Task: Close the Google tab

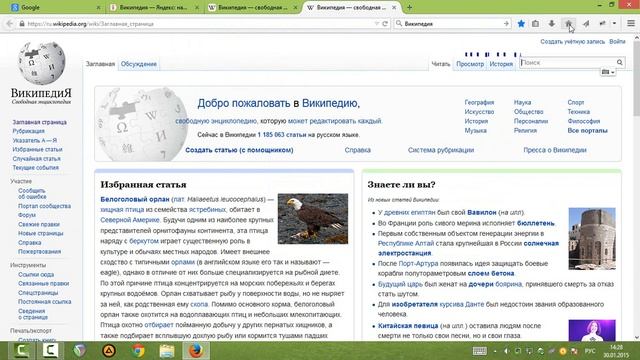Action: pos(98,7)
